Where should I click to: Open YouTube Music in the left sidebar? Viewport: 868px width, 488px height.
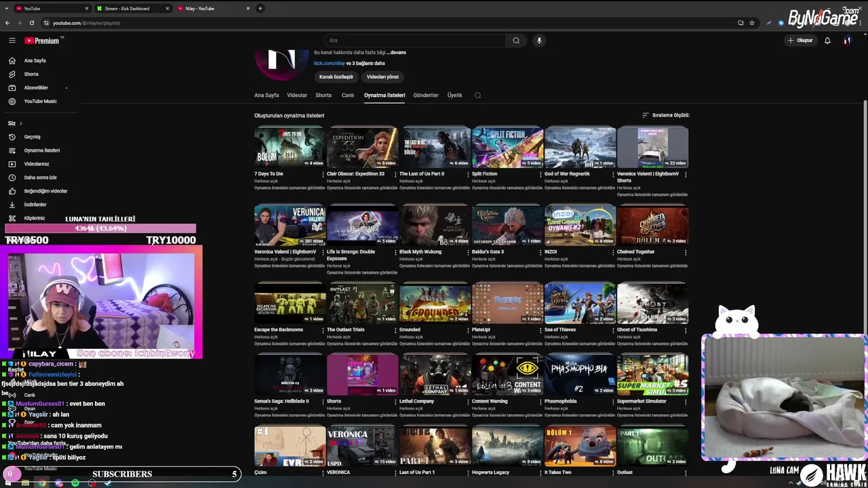(x=41, y=101)
